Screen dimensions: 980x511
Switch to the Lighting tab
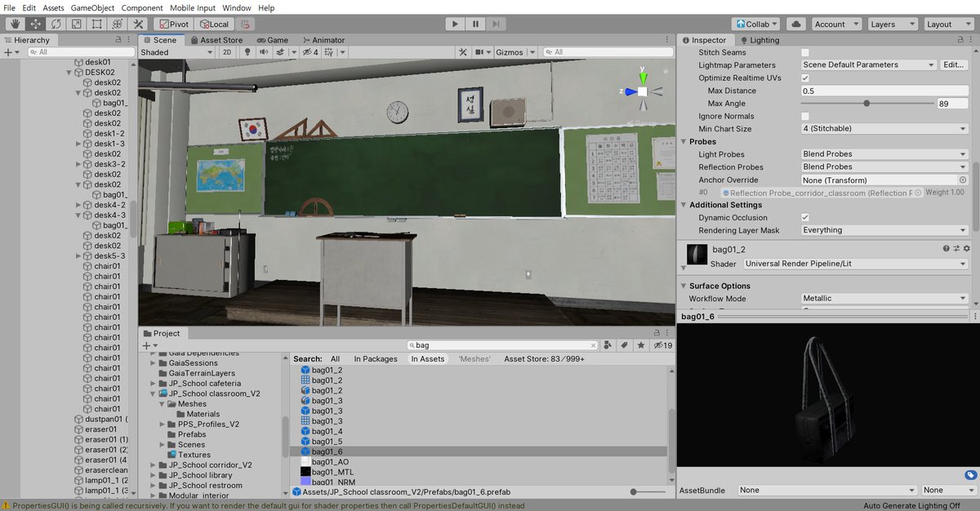click(760, 39)
